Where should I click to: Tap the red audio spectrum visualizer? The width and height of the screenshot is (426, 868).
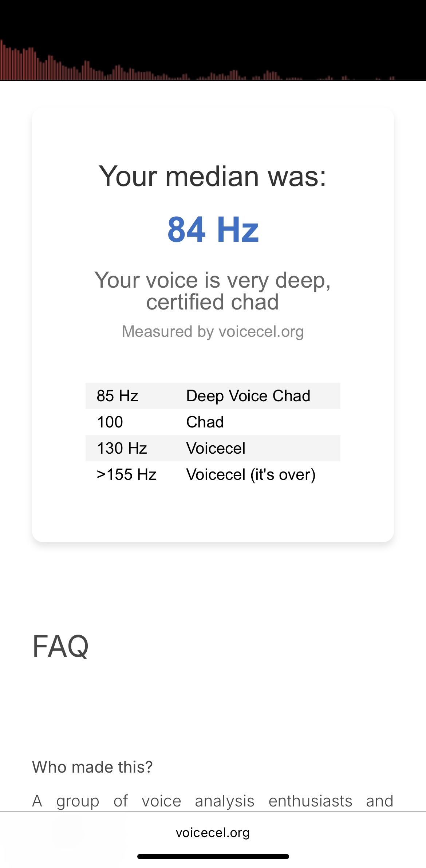coord(213,40)
